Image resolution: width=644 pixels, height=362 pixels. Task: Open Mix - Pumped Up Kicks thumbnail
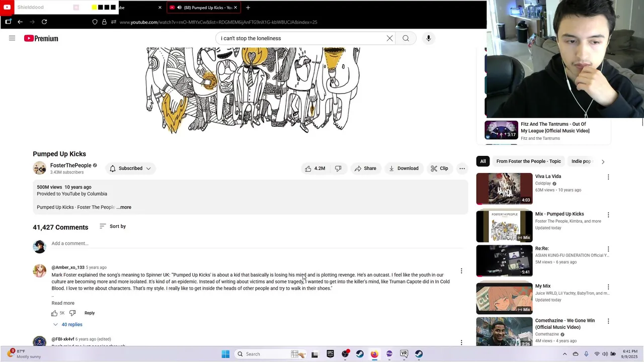504,226
